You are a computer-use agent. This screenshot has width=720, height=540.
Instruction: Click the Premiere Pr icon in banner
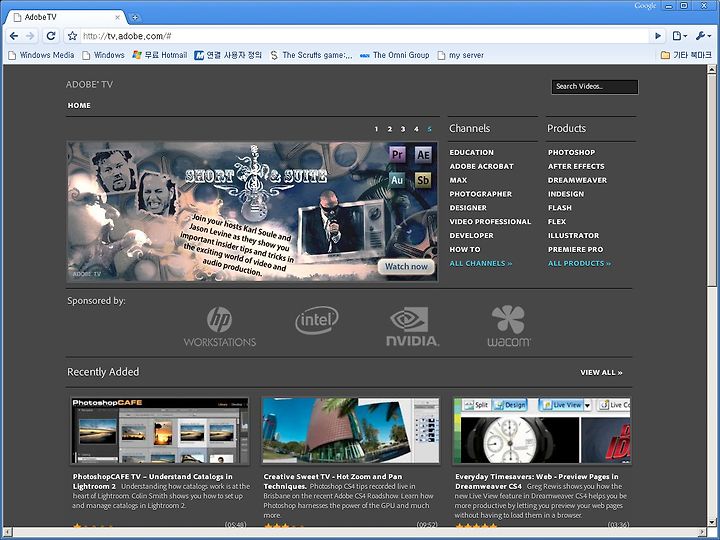(x=397, y=154)
